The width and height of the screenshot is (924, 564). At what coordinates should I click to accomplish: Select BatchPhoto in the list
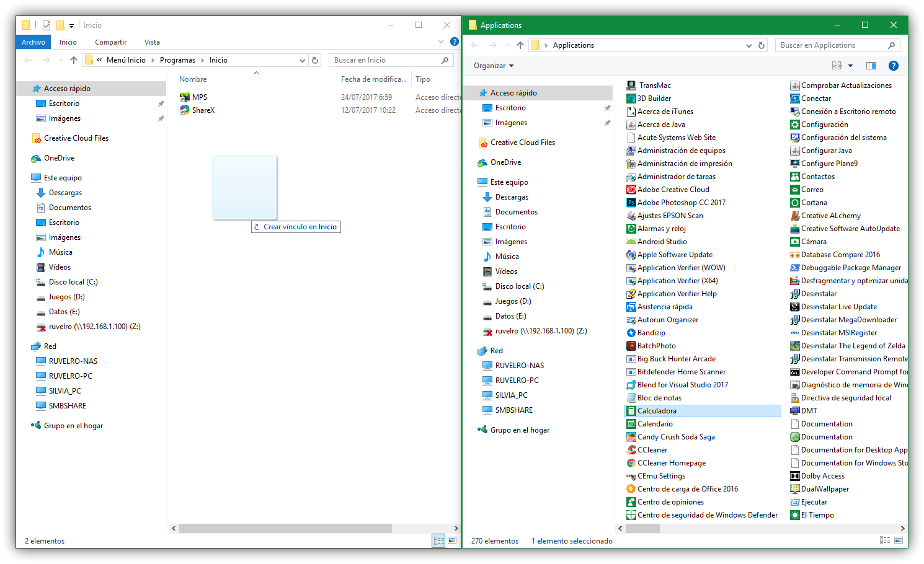tap(651, 346)
